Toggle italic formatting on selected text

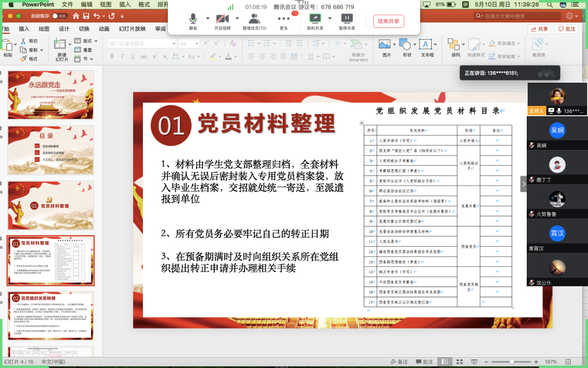pyautogui.click(x=122, y=55)
